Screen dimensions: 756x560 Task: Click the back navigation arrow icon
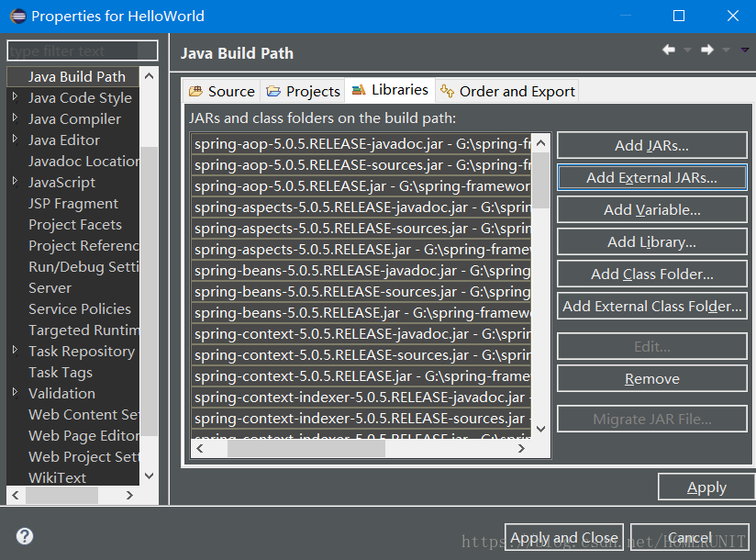(x=669, y=50)
